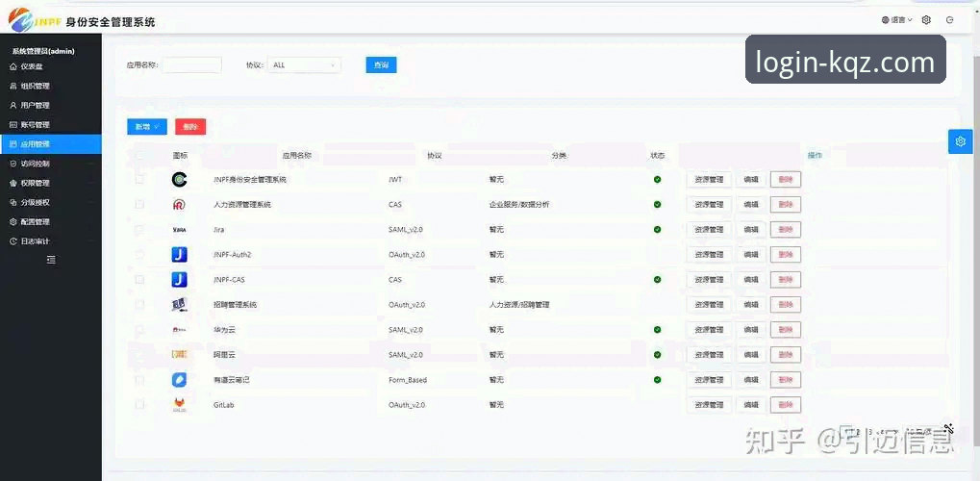Click 编辑 for 华为云 row
This screenshot has height=481, width=980.
click(x=751, y=330)
